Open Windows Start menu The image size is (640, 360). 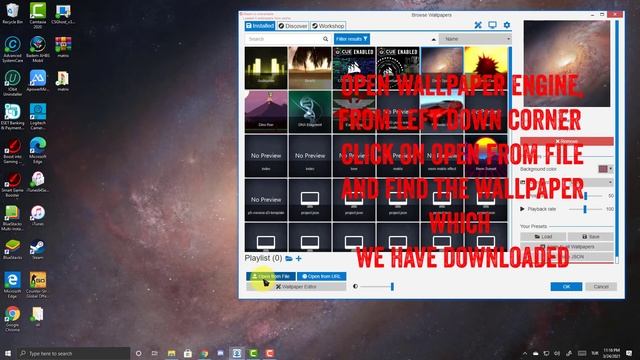click(7, 353)
